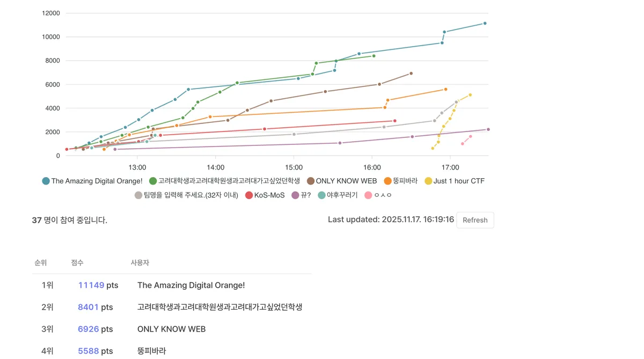Click the orange 뚱피바라 legend dot
This screenshot has height=359, width=644.
coord(387,181)
